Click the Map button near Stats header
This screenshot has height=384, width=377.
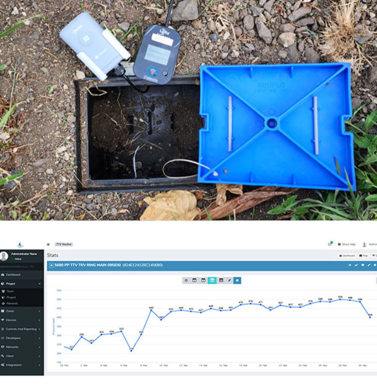[363, 256]
